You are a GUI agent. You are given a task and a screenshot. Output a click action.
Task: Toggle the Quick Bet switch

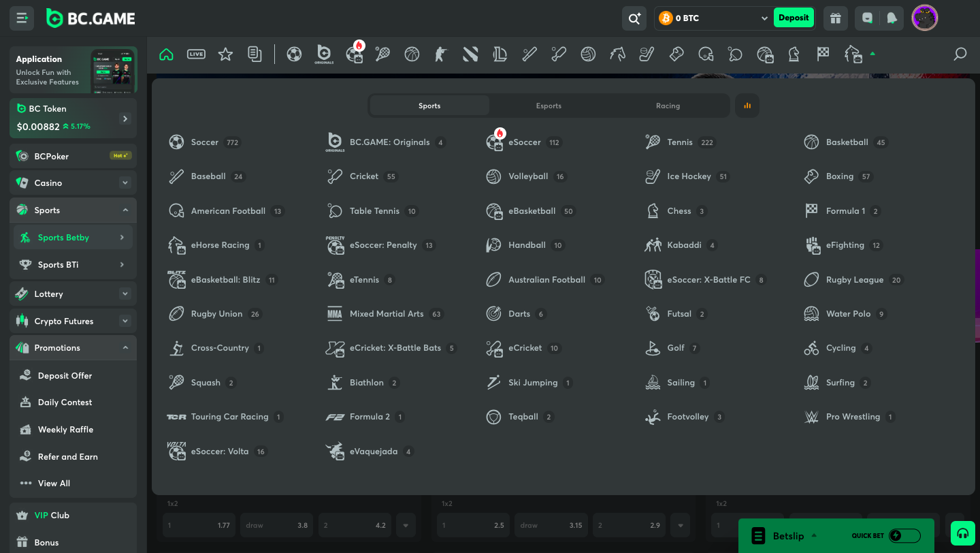pyautogui.click(x=904, y=536)
